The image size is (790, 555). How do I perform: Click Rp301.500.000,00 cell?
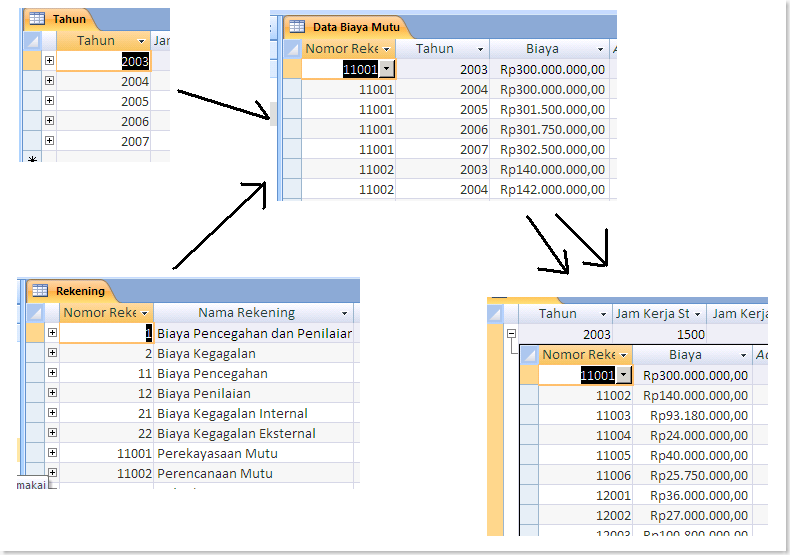click(x=549, y=109)
